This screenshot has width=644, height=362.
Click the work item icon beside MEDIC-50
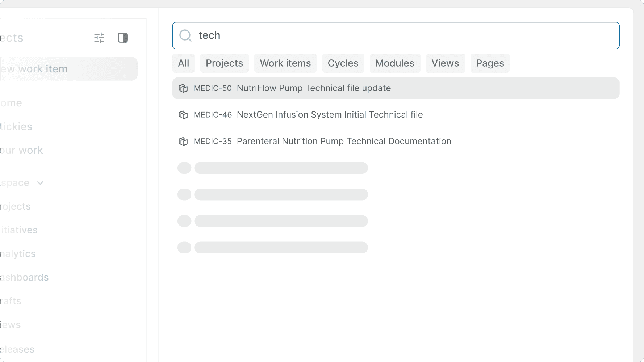click(183, 88)
